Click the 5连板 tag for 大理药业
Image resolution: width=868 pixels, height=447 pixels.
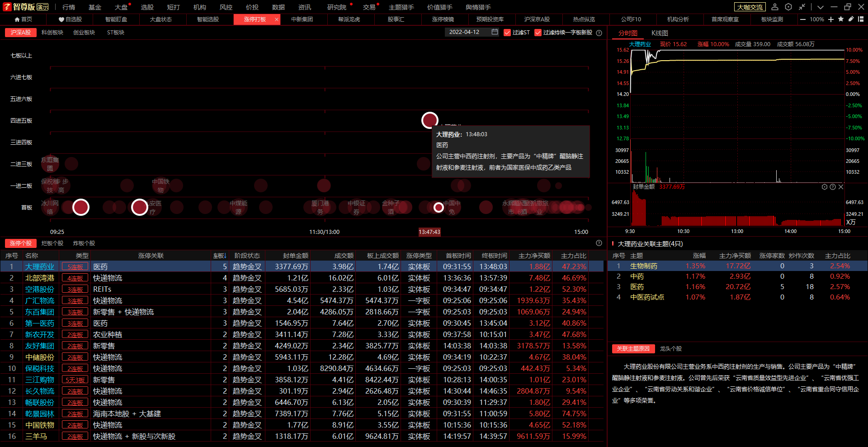click(75, 267)
